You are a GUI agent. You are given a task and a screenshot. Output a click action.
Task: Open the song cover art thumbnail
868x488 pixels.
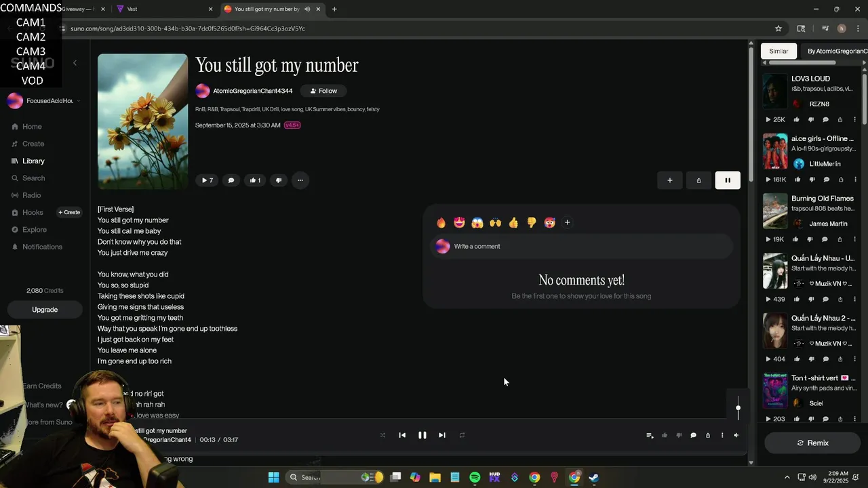tap(142, 121)
